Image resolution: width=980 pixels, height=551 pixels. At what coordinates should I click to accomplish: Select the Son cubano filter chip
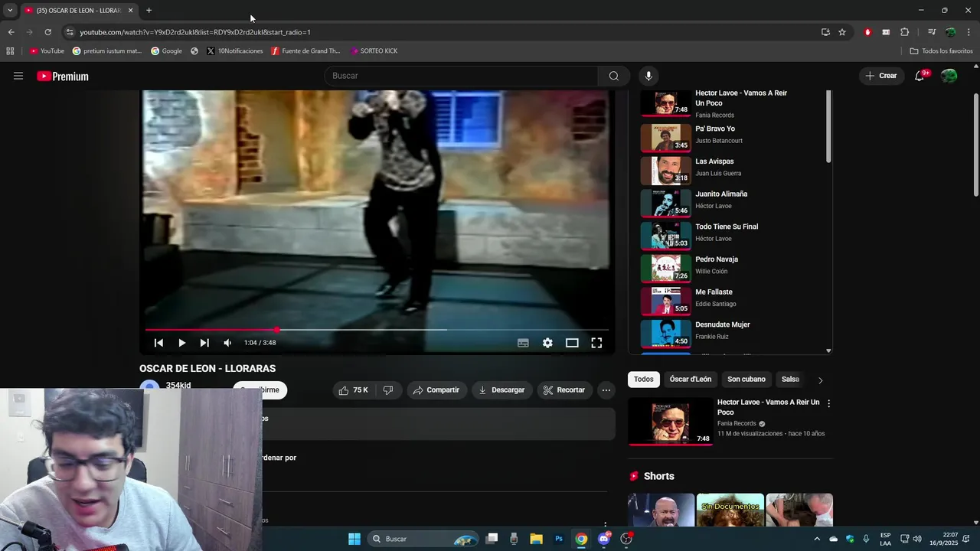click(746, 380)
